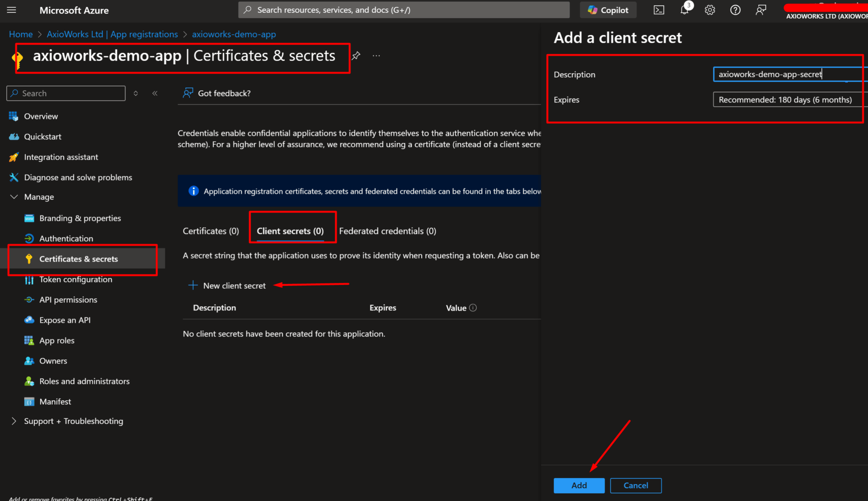868x501 pixels.
Task: Open App registrations breadcrumb link
Action: pos(112,34)
